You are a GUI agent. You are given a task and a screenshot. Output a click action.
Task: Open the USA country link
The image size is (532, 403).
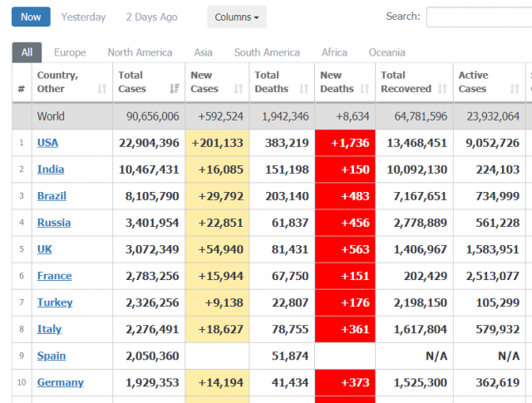coord(47,143)
